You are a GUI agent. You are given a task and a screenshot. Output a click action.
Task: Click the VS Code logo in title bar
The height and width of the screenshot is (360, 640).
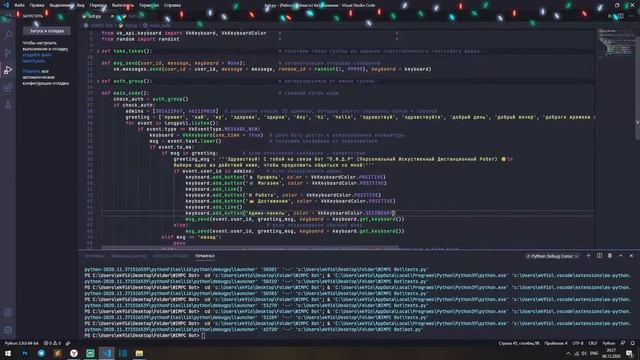[6, 5]
